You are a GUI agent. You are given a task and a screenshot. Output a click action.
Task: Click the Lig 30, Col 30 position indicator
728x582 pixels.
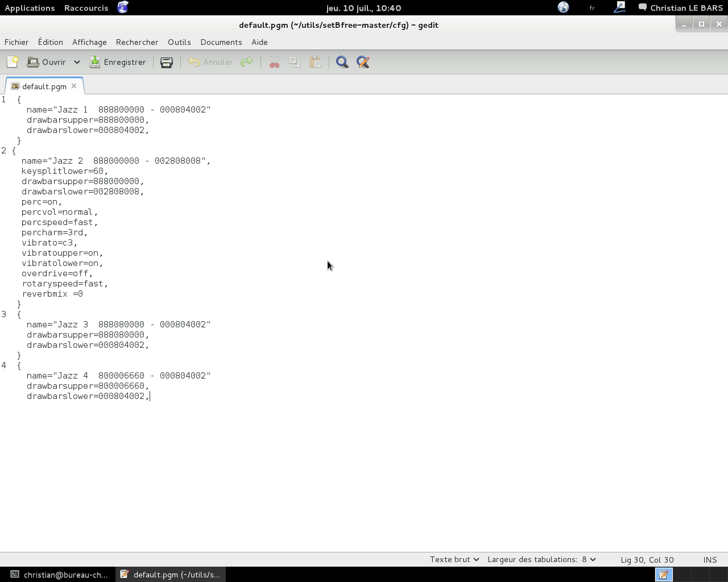(647, 560)
